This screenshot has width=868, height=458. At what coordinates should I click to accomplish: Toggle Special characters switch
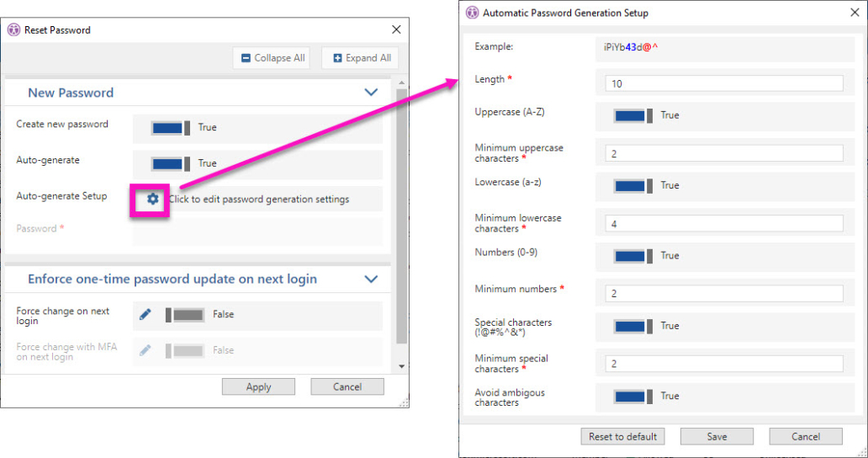633,326
